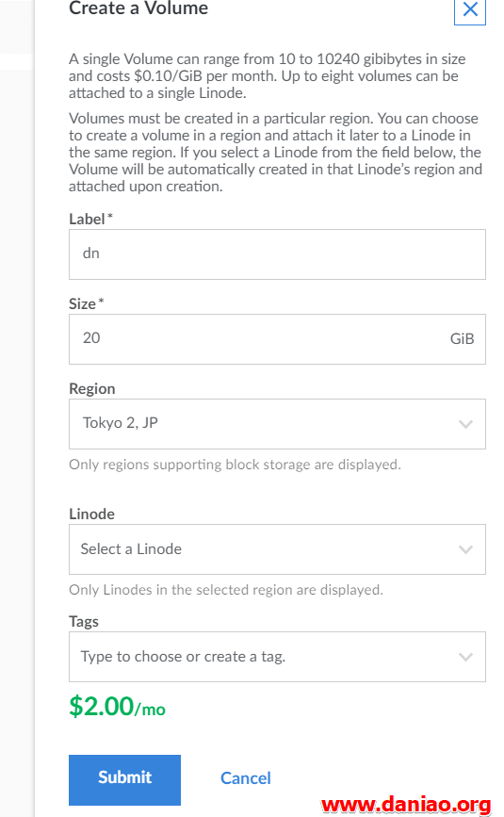Open the Region dropdown showing Tokyo 2, JP
504x817 pixels.
pyautogui.click(x=277, y=424)
